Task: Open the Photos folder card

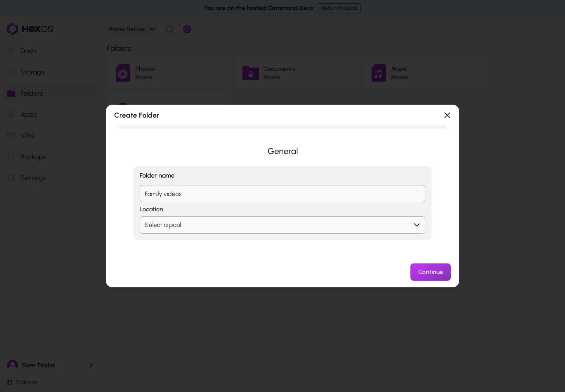Action: (x=168, y=73)
